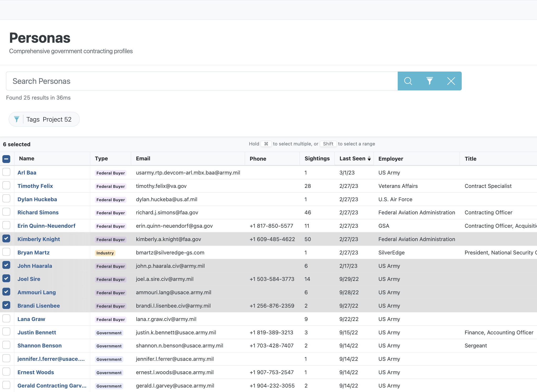Open Gerald Contracting Garv... persona link
This screenshot has width=537, height=392.
tap(52, 386)
